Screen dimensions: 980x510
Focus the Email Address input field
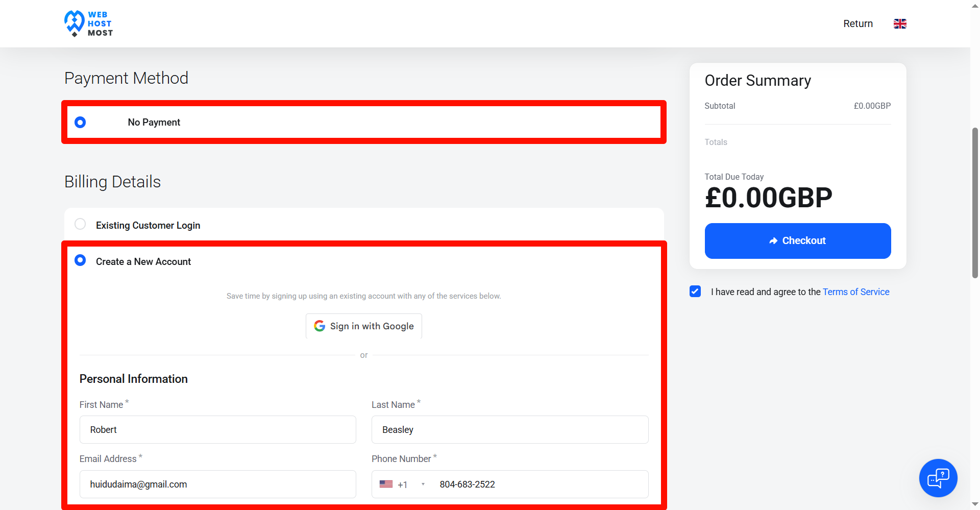pyautogui.click(x=218, y=484)
